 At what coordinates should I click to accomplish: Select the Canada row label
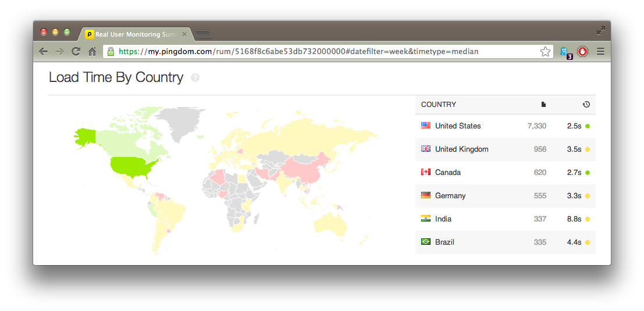click(x=448, y=172)
